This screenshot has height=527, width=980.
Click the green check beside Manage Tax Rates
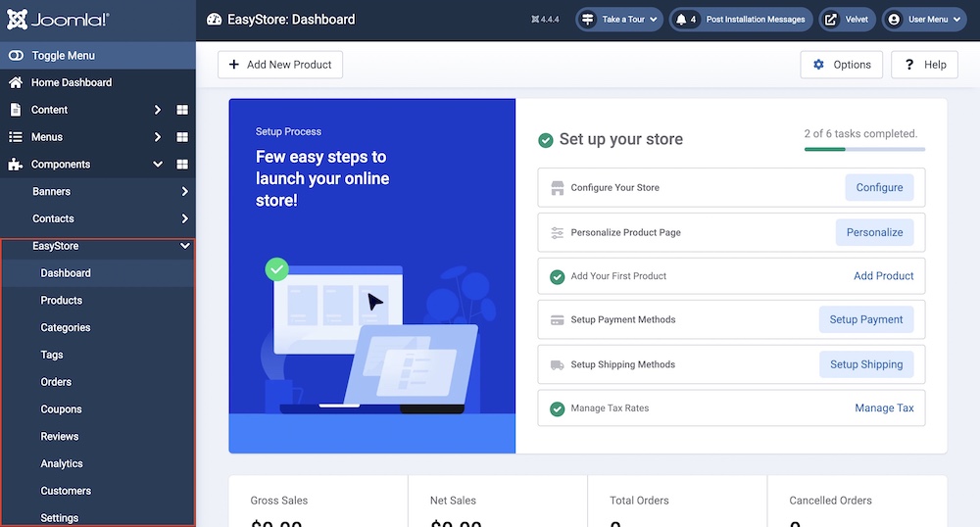point(557,409)
